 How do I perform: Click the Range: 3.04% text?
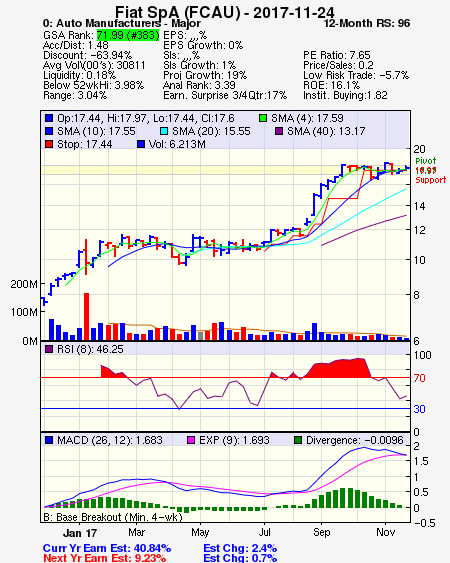[75, 96]
